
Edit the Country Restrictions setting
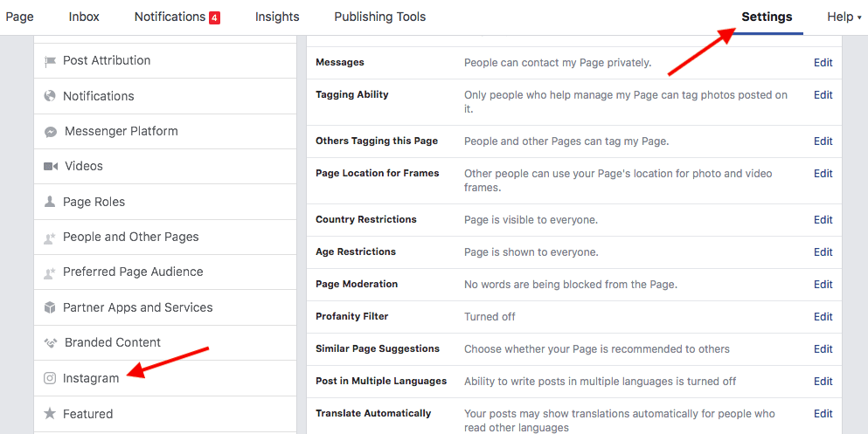823,220
